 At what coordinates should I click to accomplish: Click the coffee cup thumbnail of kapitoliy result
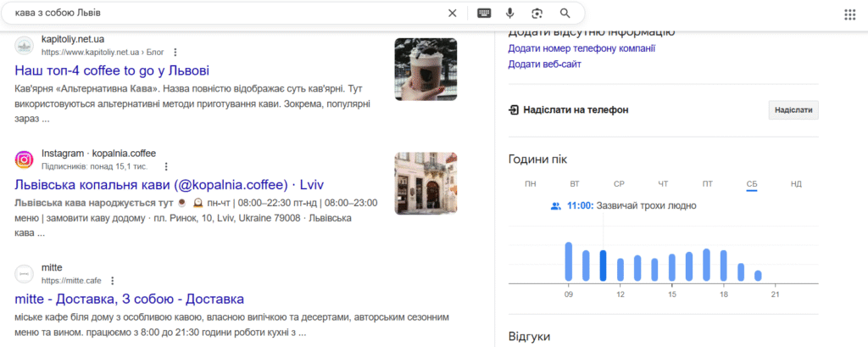pos(426,70)
